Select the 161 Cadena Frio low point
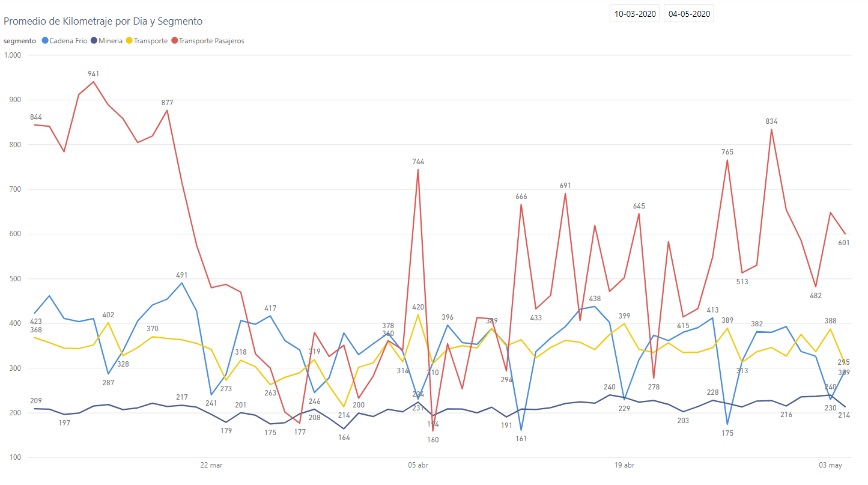868x485 pixels. pyautogui.click(x=521, y=430)
